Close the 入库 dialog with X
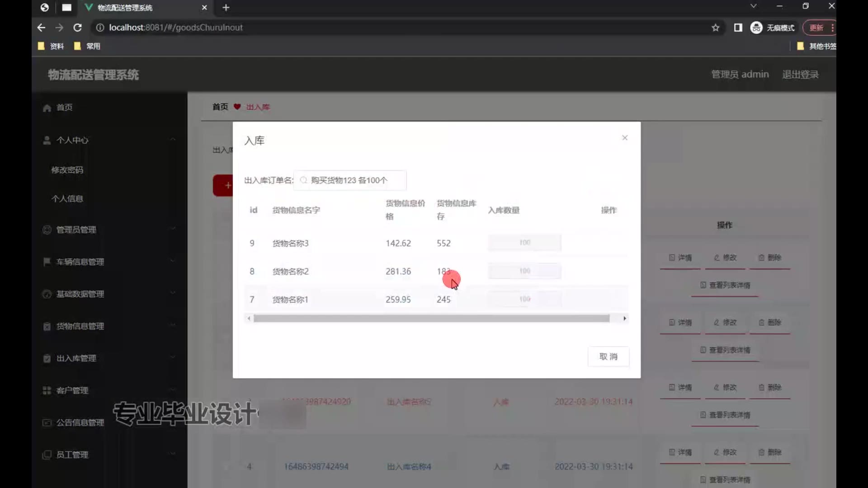 point(625,138)
